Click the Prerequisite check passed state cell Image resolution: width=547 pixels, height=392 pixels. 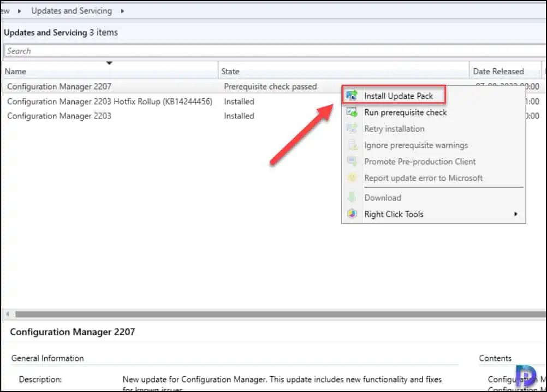pos(270,86)
